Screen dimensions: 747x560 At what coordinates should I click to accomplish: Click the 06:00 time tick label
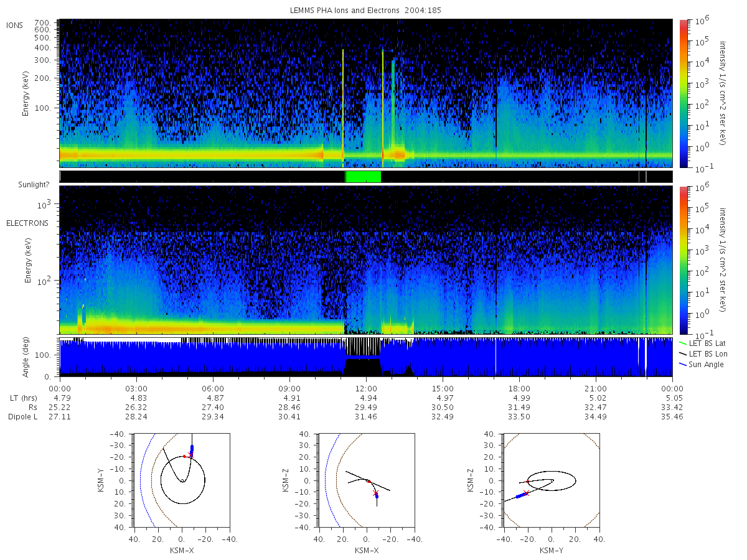tap(213, 388)
